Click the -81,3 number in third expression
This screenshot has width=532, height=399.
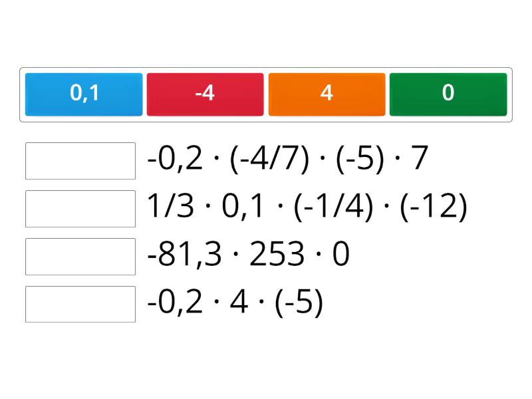[x=184, y=256]
